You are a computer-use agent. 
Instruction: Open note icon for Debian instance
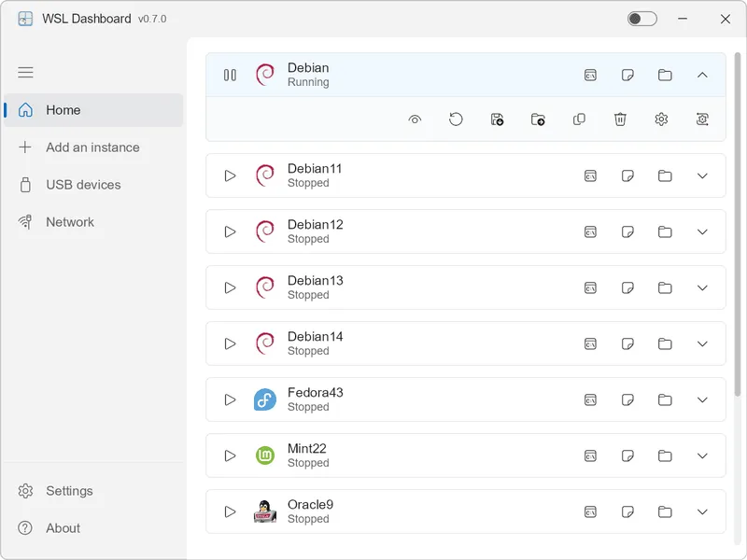[627, 76]
